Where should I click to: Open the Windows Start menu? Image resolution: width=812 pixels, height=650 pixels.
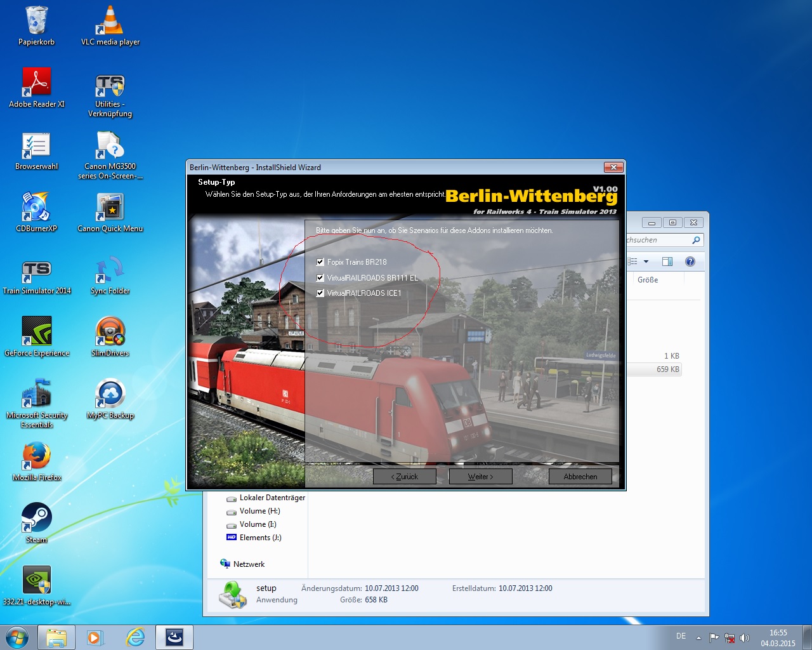tap(17, 637)
